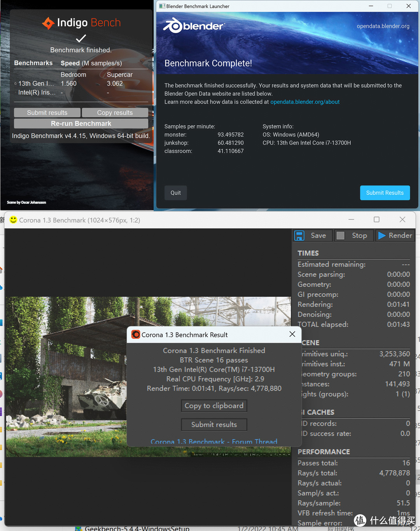Click TOTAL elapsed value 0:01:43

[398, 324]
